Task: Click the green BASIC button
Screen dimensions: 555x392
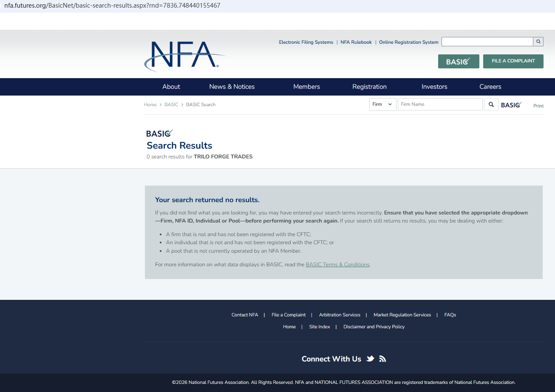Action: (x=459, y=62)
